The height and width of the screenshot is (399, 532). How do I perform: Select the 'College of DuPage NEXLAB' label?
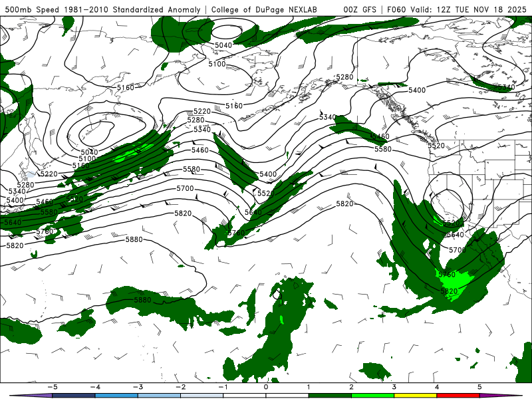tap(264, 9)
